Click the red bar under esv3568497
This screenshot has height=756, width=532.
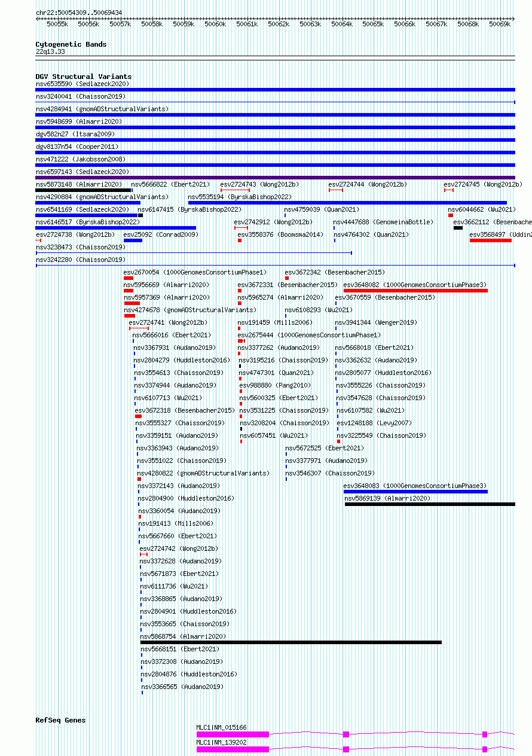[491, 240]
